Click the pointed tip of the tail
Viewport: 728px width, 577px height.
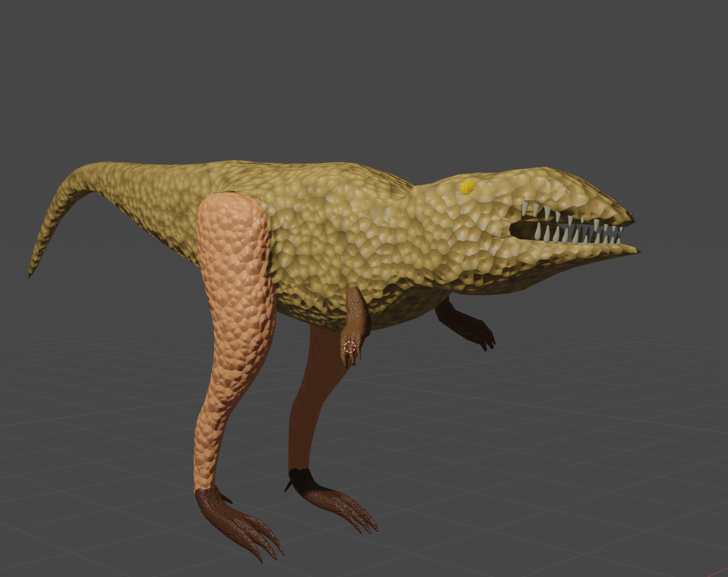[31, 274]
